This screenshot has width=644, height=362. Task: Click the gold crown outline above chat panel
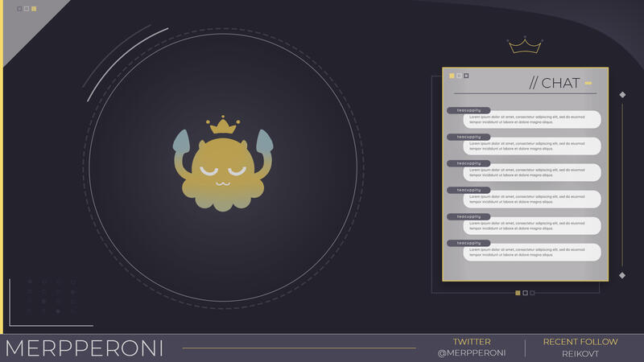524,47
